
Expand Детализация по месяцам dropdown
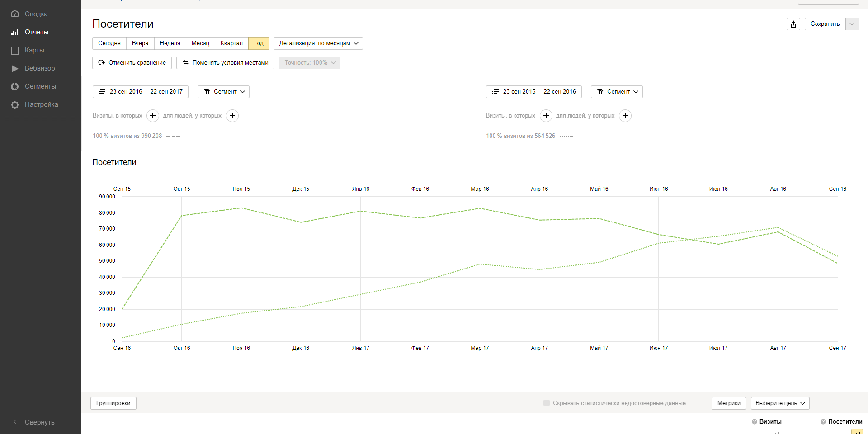point(318,43)
